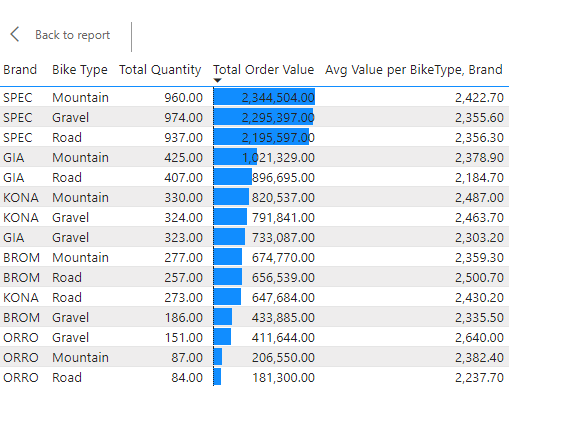Viewport: 572px width, 437px height.
Task: Click Gravel in the ORRO 411,644.00 row
Action: click(70, 338)
